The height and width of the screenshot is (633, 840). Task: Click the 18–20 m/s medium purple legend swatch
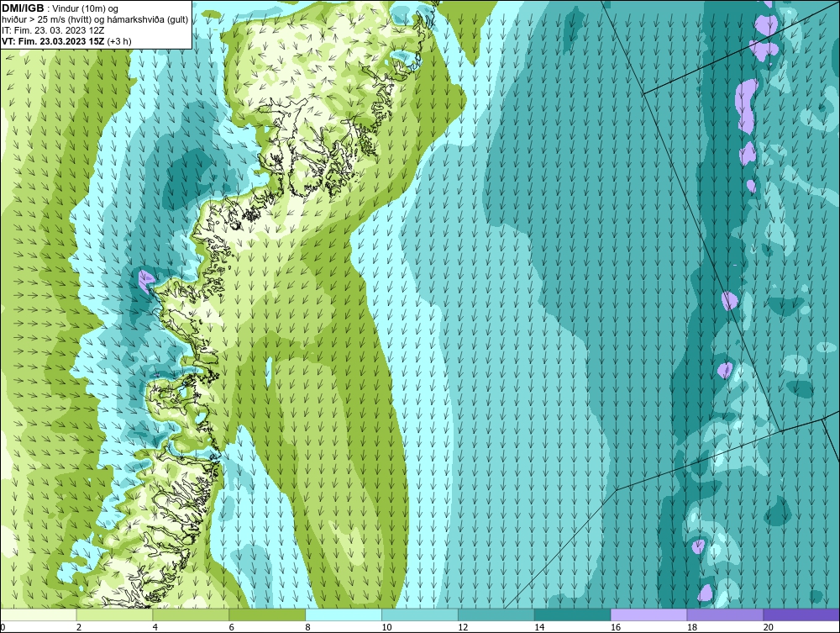pos(726,615)
